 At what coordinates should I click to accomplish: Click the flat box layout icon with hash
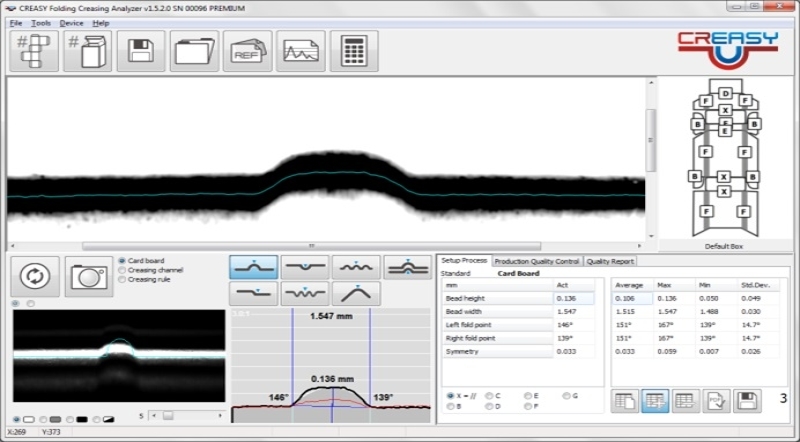(x=34, y=51)
